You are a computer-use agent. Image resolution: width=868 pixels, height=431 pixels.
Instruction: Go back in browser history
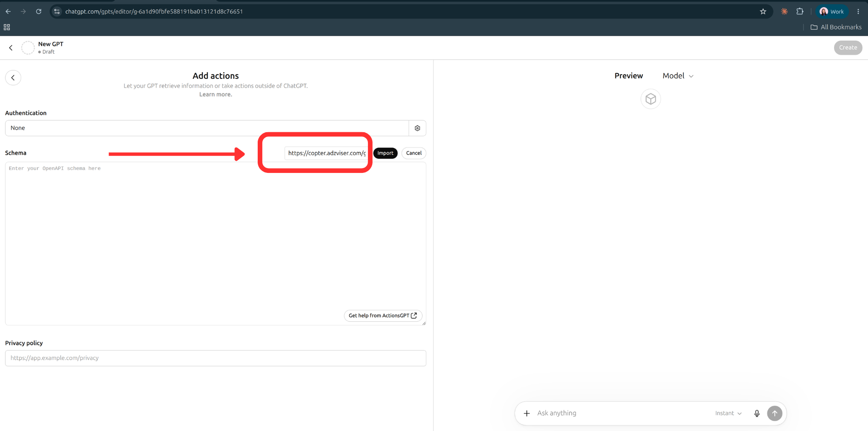coord(8,11)
